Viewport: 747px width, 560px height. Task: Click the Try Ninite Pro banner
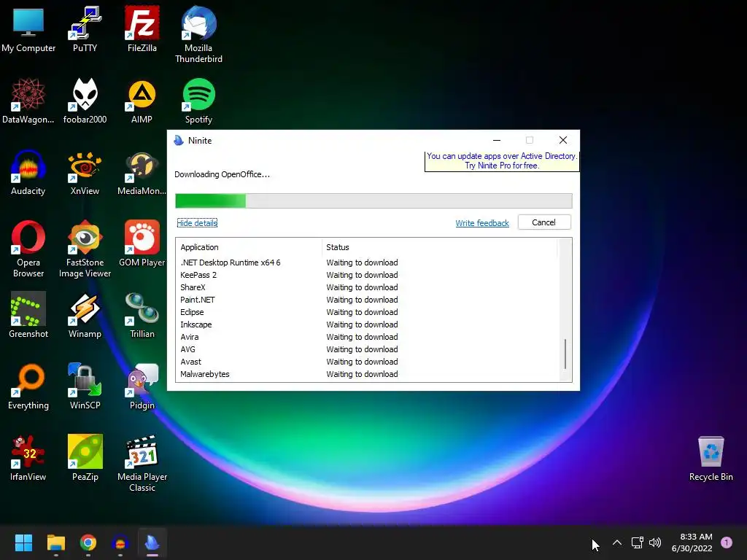click(x=502, y=161)
